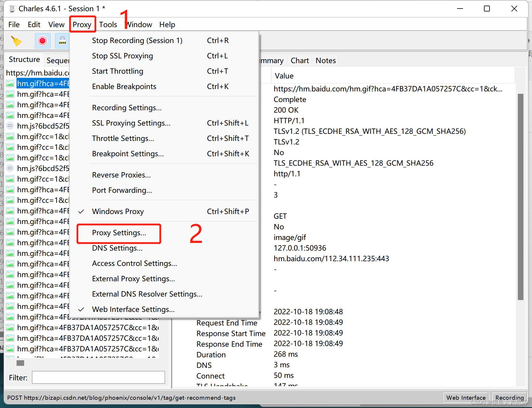Screen dimensions: 532x408
Task: Open the Edit menu
Action: [x=34, y=24]
